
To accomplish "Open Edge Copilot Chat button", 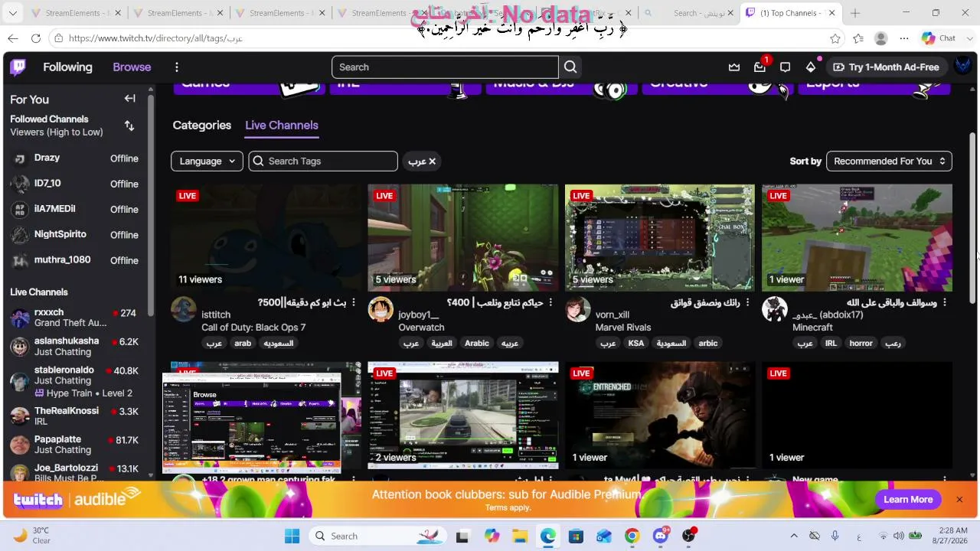I will click(939, 38).
